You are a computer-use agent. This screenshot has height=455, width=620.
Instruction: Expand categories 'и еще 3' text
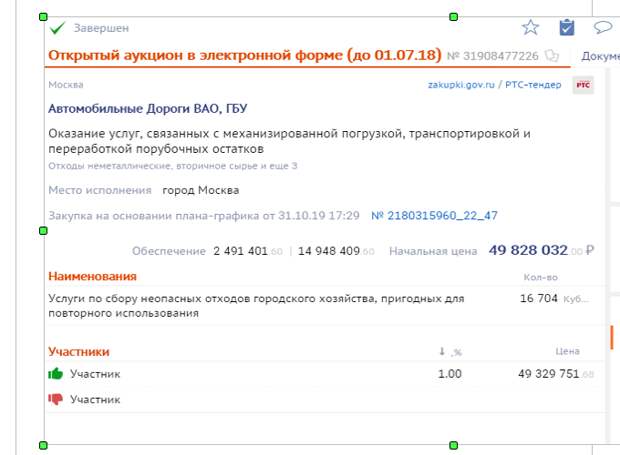278,166
